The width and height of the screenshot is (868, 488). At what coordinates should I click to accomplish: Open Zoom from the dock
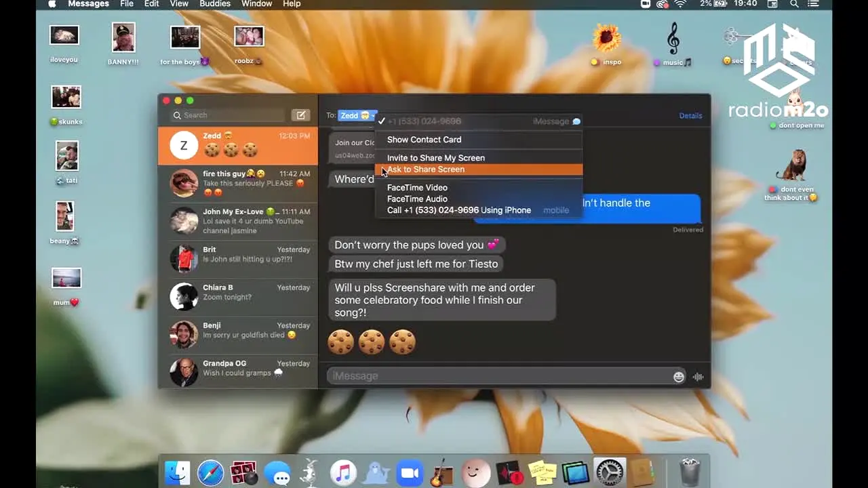click(410, 472)
